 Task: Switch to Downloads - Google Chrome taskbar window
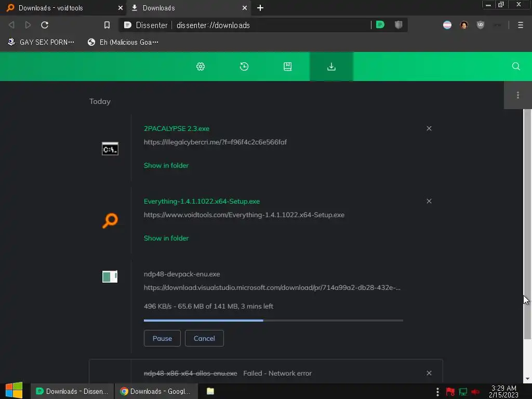tap(156, 391)
